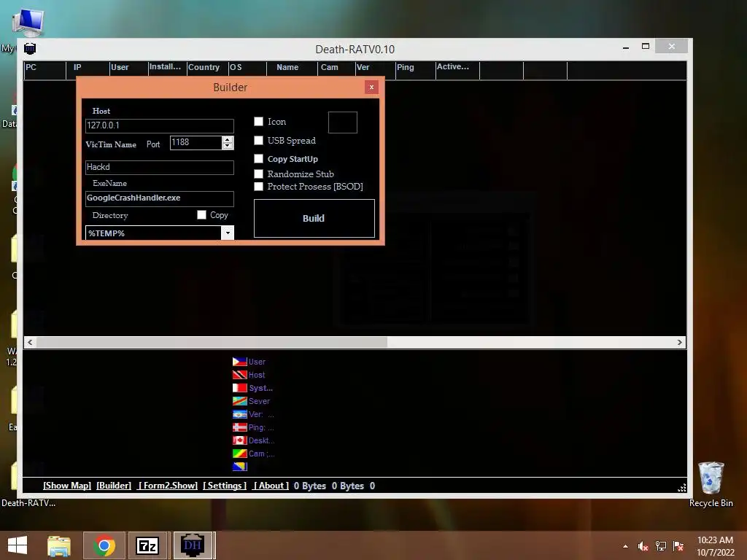Open the Windows Start button
The height and width of the screenshot is (560, 747).
pos(18,545)
